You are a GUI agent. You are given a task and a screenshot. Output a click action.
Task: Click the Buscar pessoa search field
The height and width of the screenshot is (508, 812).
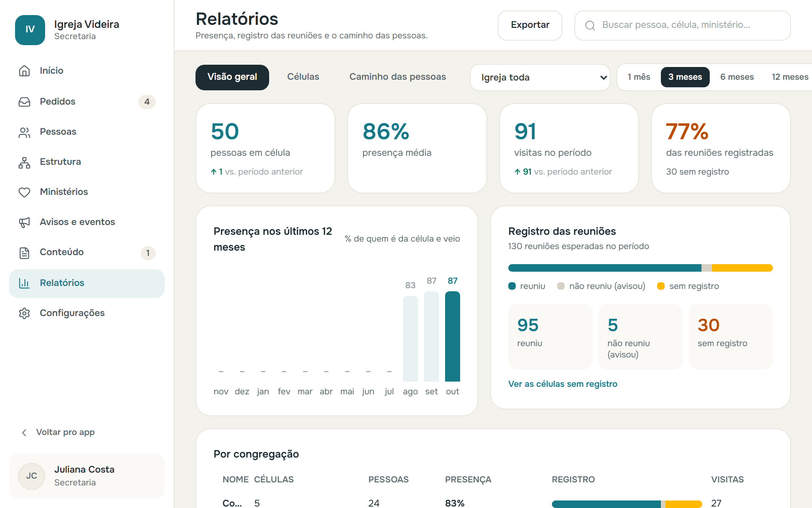(x=682, y=25)
